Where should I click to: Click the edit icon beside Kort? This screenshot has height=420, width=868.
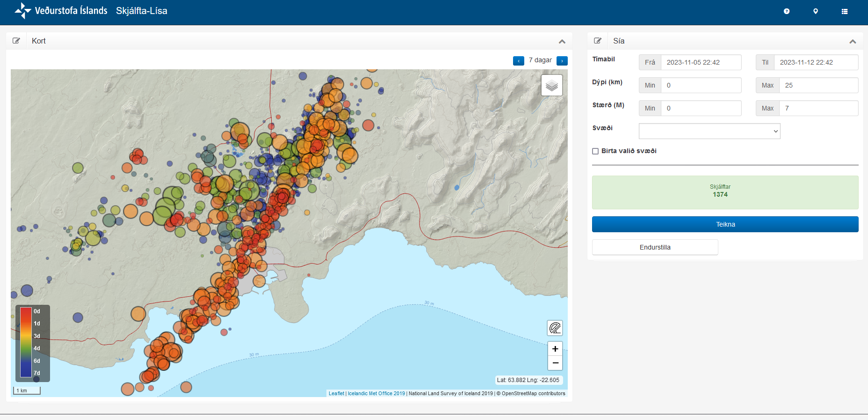point(16,41)
